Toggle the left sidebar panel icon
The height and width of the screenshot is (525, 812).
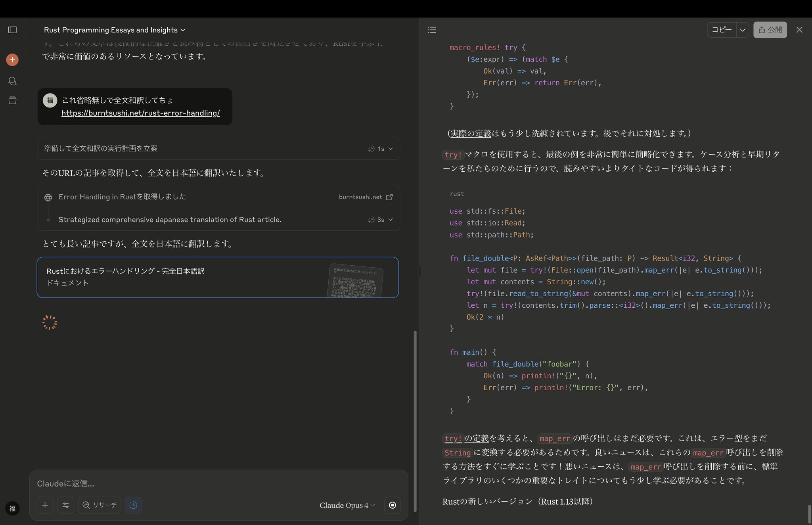point(12,30)
